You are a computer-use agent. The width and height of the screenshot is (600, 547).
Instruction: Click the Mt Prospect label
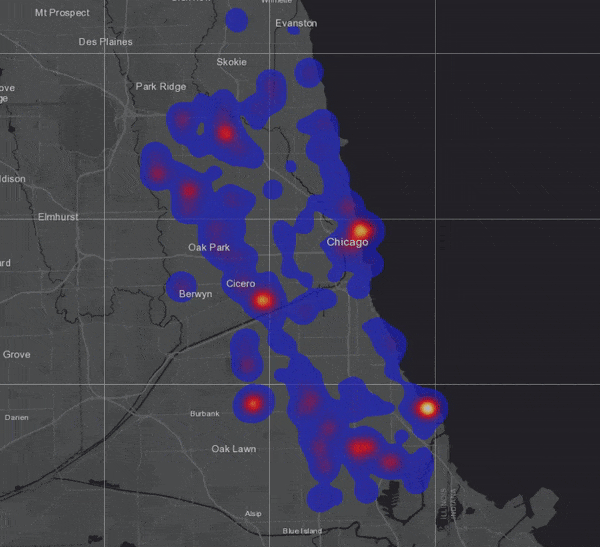(x=62, y=13)
